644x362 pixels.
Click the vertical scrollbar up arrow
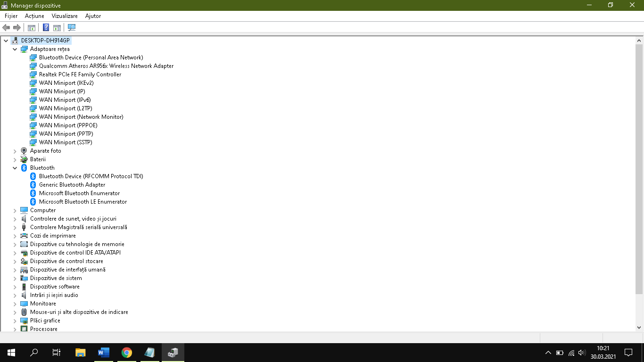pos(639,41)
